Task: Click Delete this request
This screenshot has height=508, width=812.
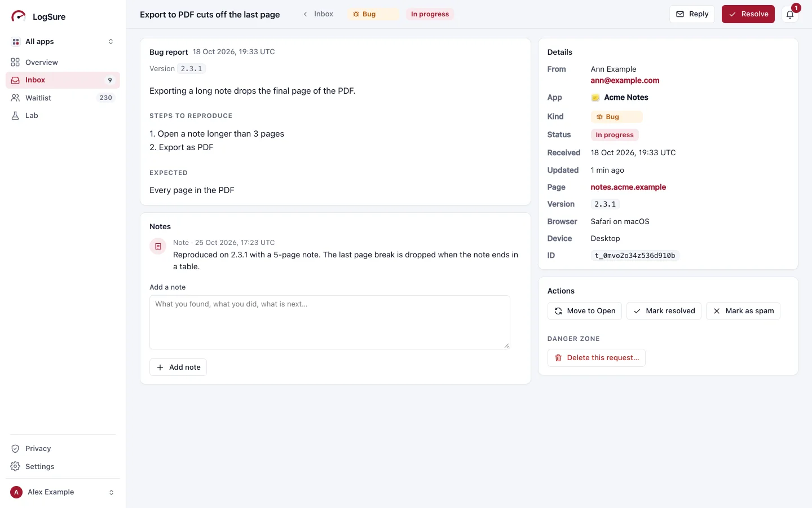Action: 597,358
